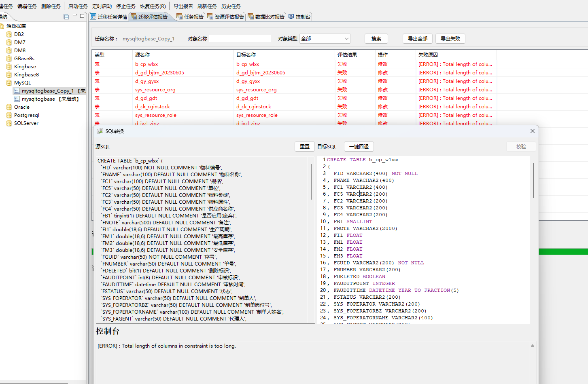Click the 对象名称 input field

coord(240,39)
